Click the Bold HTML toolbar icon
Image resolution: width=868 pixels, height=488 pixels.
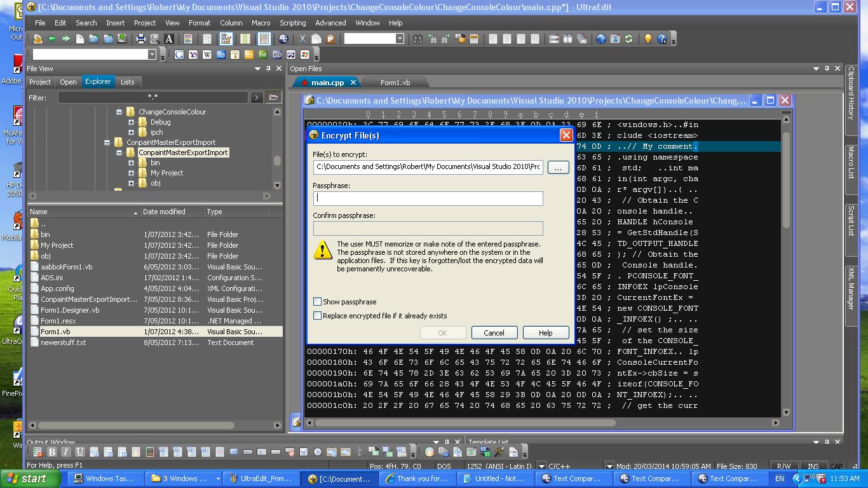(x=52, y=452)
